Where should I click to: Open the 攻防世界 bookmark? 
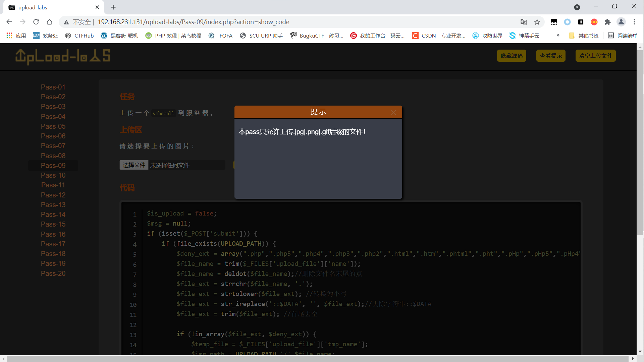click(x=487, y=36)
